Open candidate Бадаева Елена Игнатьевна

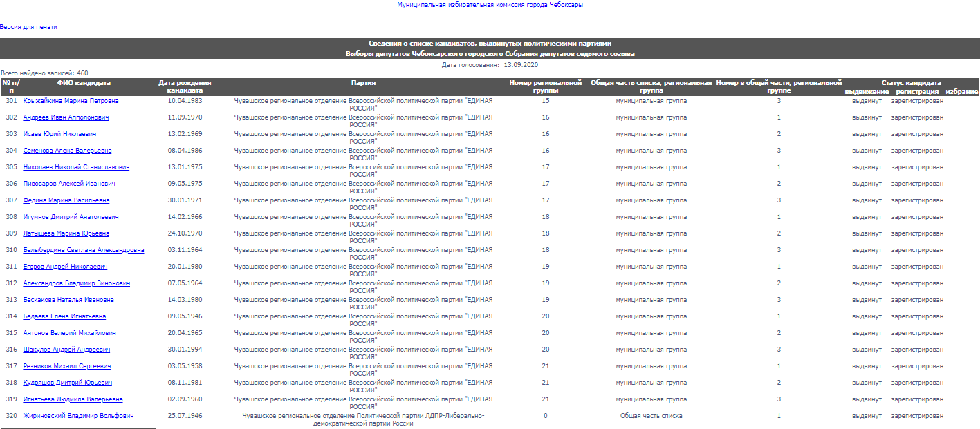click(64, 316)
